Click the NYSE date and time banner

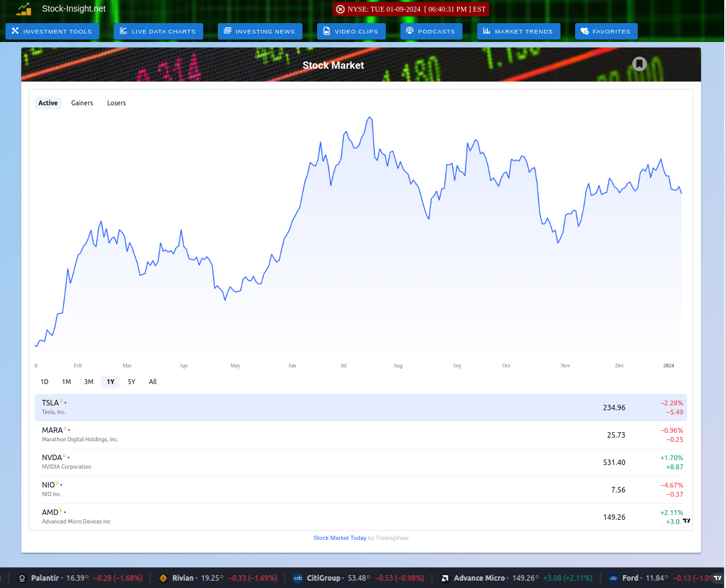411,9
